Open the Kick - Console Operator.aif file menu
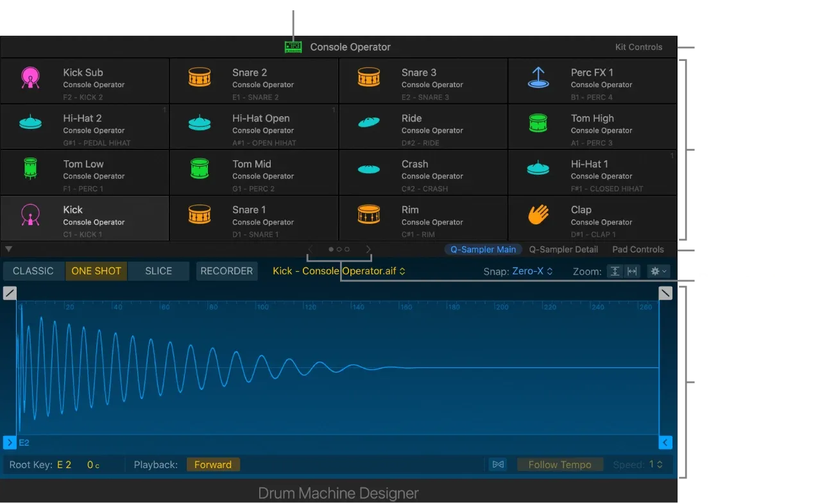This screenshot has width=838, height=504. point(339,271)
